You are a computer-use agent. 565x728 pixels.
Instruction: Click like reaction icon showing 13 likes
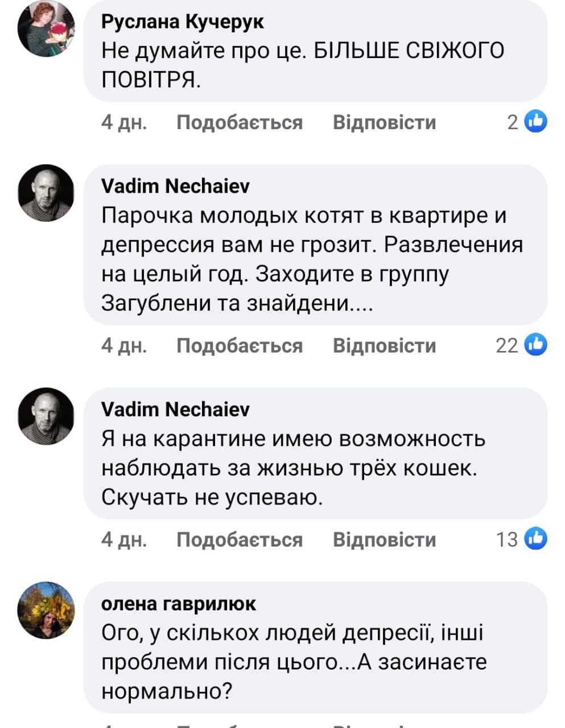[535, 539]
